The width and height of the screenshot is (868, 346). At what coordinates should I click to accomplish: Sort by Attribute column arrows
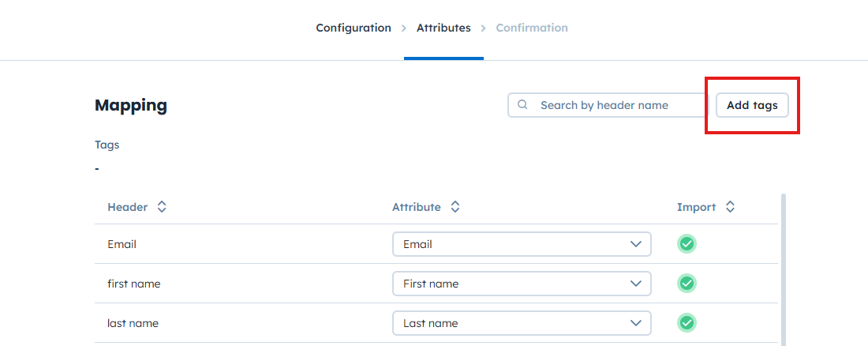point(455,207)
